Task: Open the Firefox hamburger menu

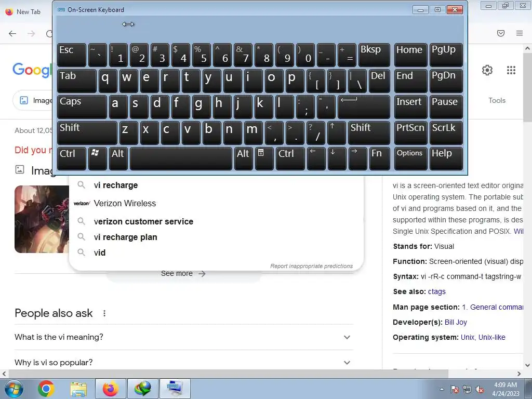Action: [520, 33]
